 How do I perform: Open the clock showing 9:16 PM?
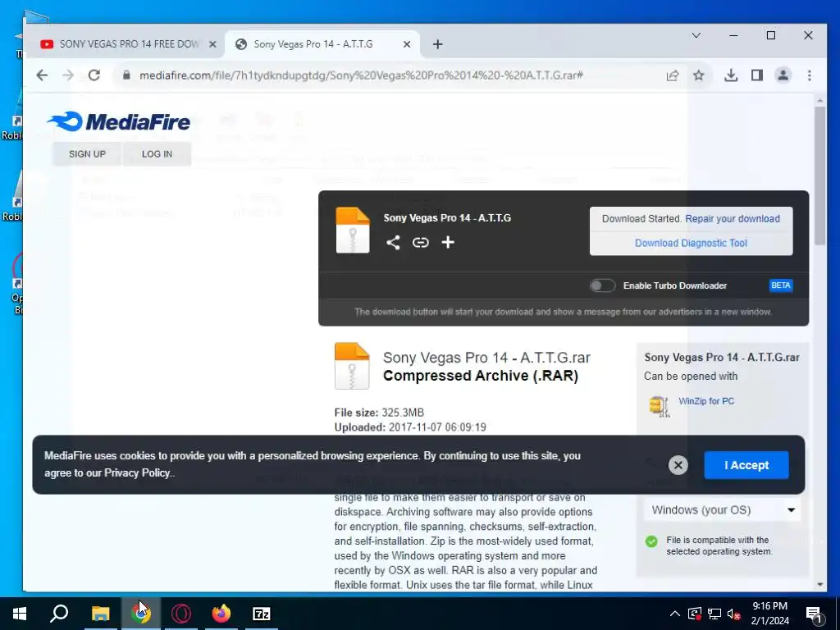coord(769,614)
